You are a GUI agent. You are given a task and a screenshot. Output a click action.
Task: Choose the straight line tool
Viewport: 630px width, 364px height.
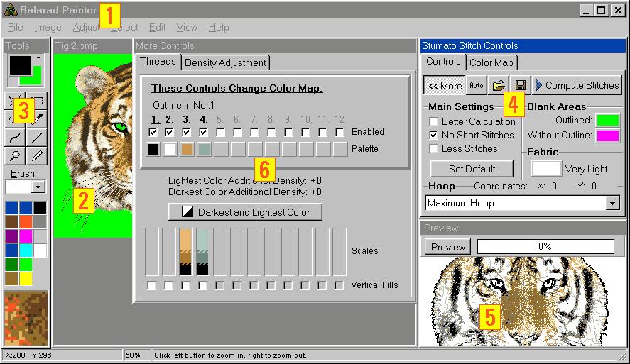tap(36, 138)
